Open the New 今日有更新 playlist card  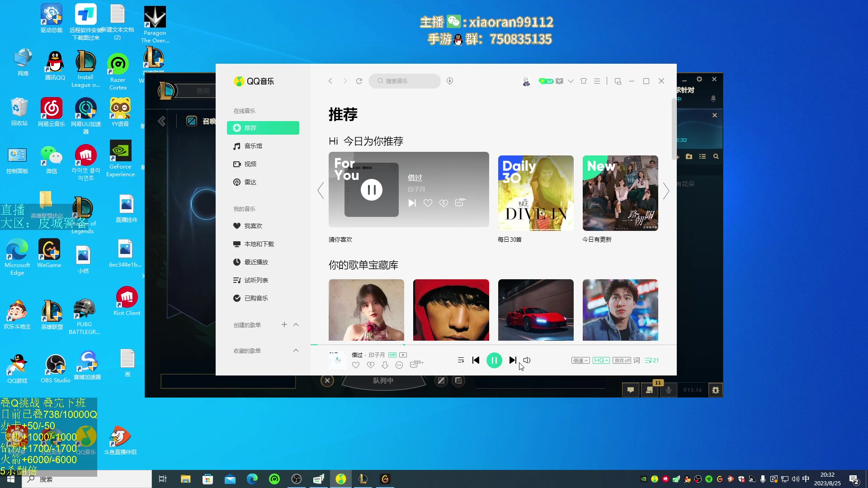[620, 193]
